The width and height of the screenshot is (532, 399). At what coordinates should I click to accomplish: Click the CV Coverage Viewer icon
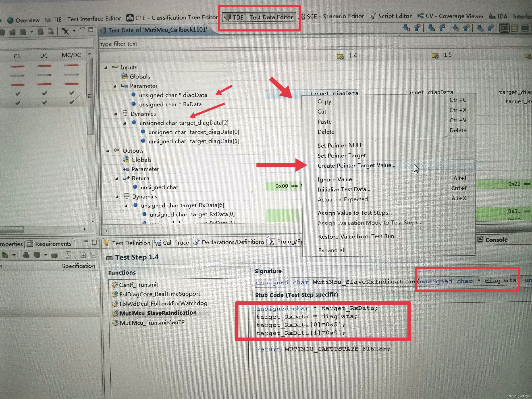(x=420, y=16)
